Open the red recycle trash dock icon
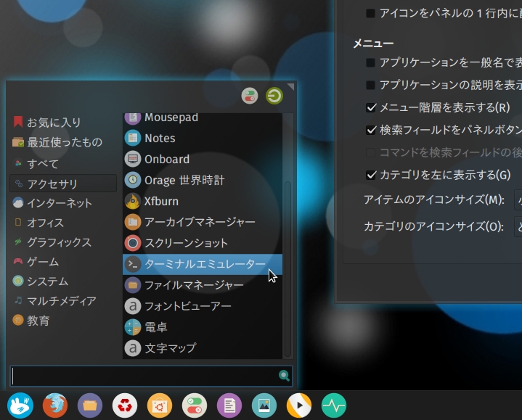 [x=125, y=405]
